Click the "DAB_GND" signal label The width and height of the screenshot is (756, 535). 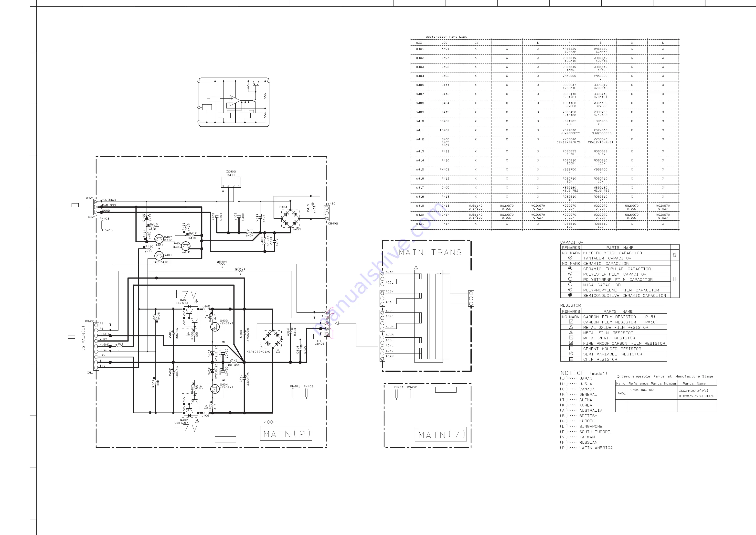coord(109,205)
